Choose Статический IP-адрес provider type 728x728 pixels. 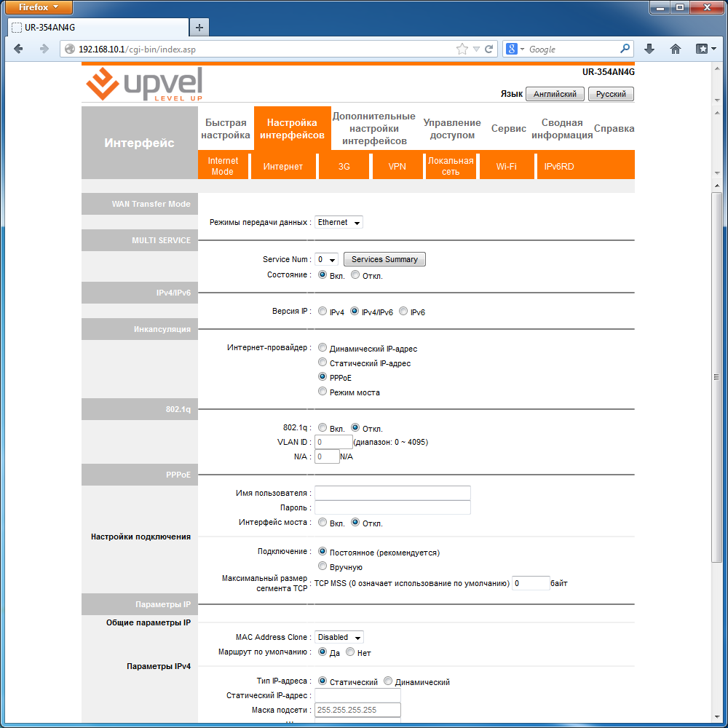tap(323, 362)
